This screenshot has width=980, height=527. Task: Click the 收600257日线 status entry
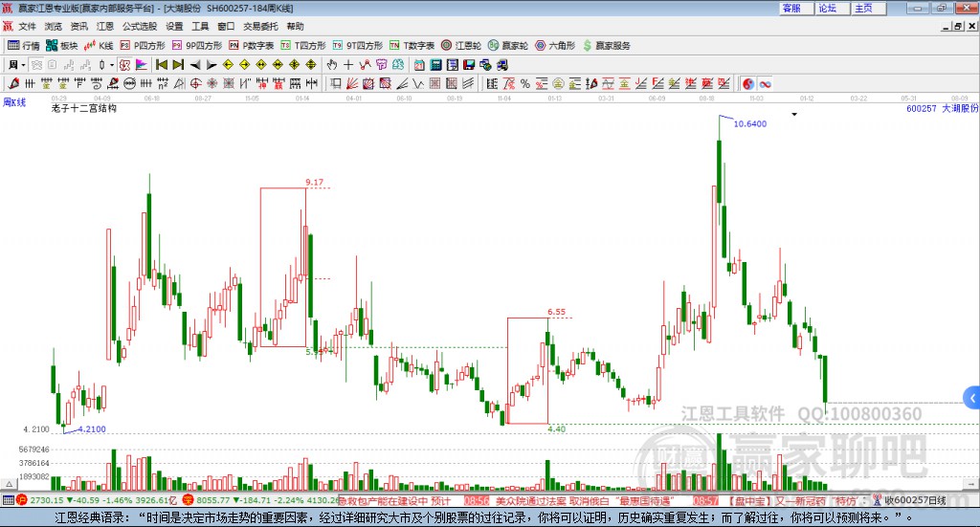coord(916,500)
